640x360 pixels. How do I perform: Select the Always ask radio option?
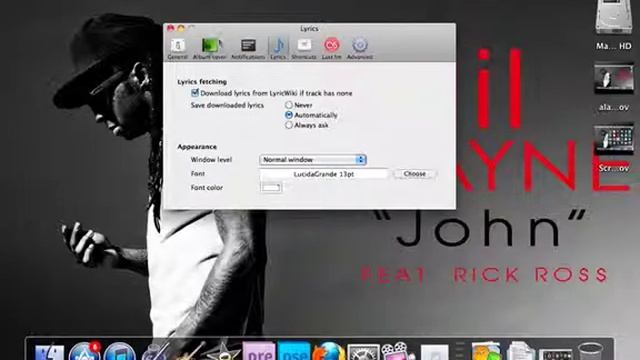coord(289,125)
